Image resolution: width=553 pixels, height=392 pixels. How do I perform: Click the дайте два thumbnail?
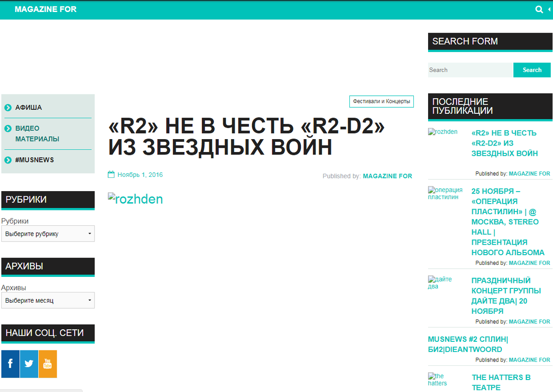[x=440, y=282]
